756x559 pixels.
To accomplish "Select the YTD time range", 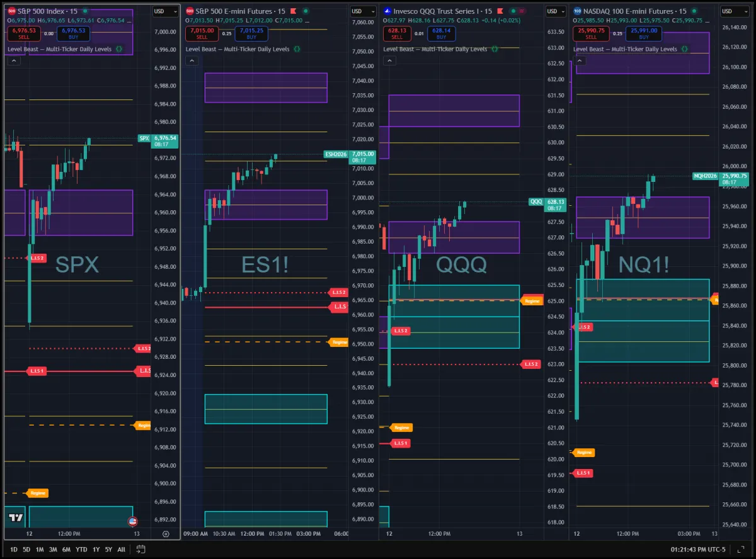I will [x=81, y=550].
